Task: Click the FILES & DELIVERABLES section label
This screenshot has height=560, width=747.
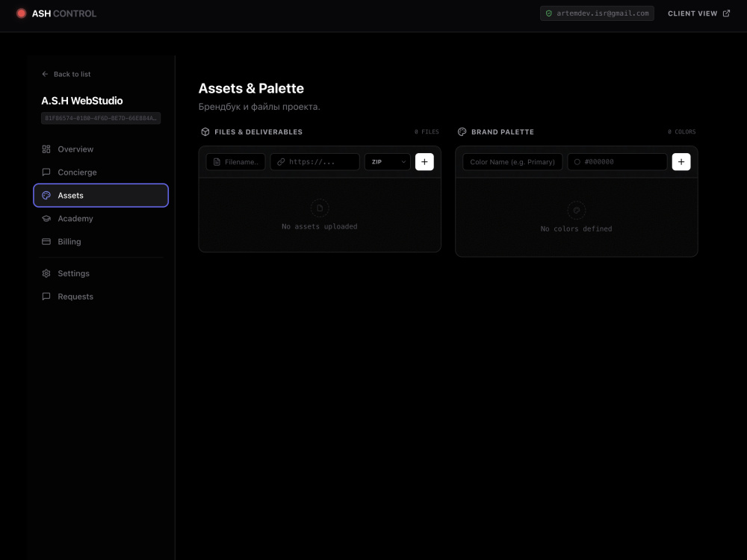Action: click(x=258, y=132)
